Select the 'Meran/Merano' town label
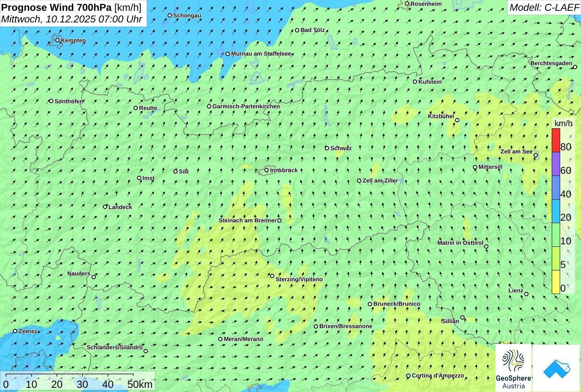 (x=244, y=339)
